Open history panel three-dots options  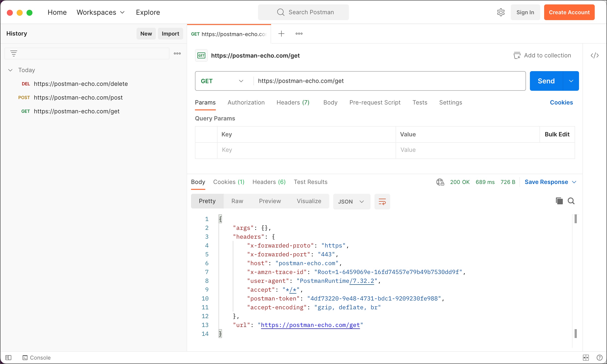click(177, 53)
